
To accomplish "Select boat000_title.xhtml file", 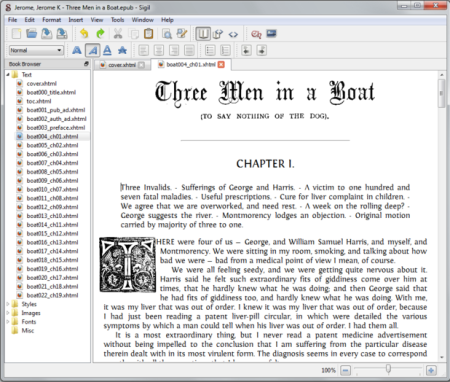I will coord(51,92).
